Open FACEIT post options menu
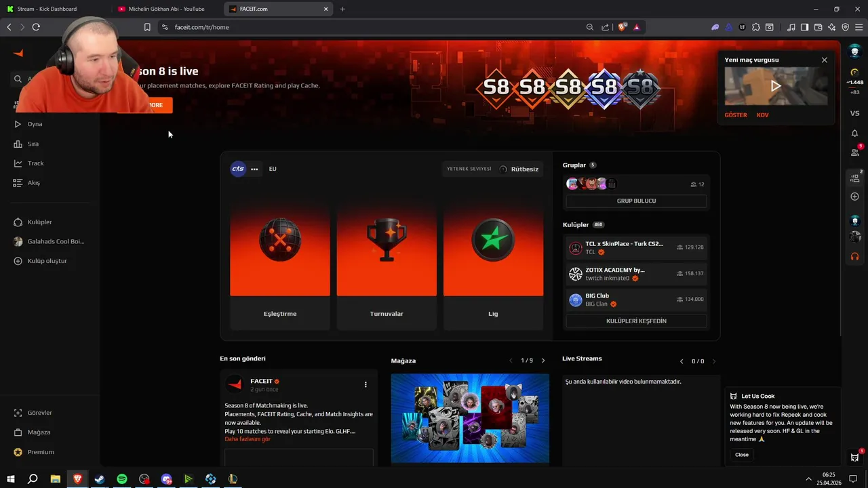 coord(366,384)
